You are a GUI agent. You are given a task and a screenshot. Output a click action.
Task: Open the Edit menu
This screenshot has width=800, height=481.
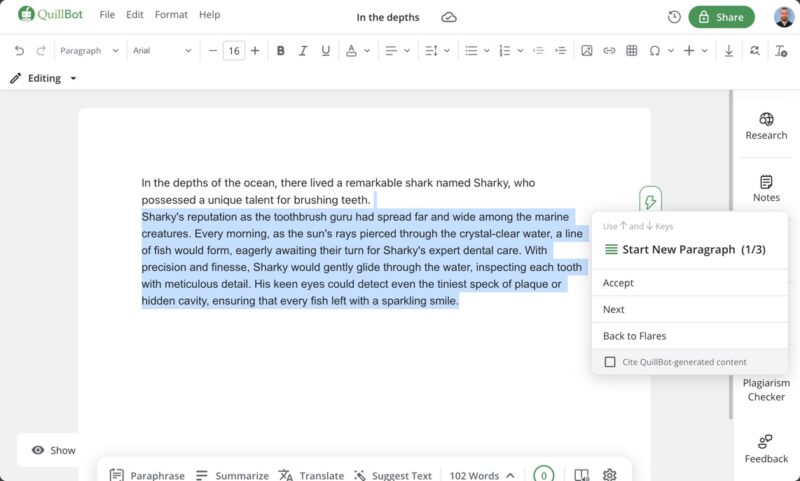tap(135, 15)
